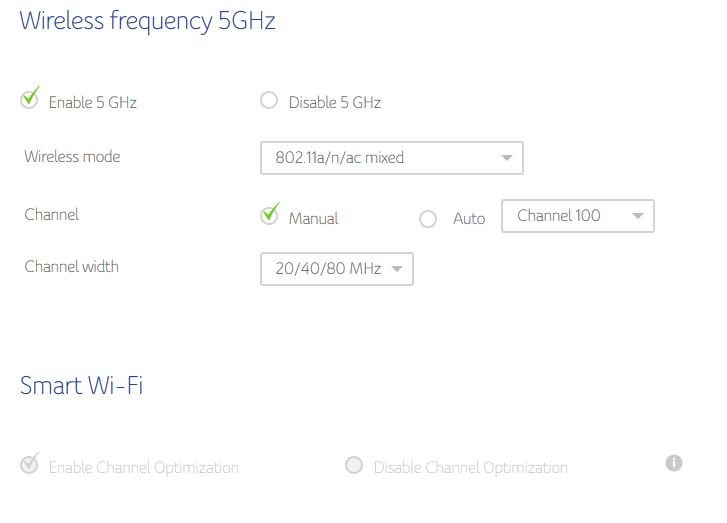
Task: Click the Smart Wi-Fi section heading
Action: click(81, 385)
